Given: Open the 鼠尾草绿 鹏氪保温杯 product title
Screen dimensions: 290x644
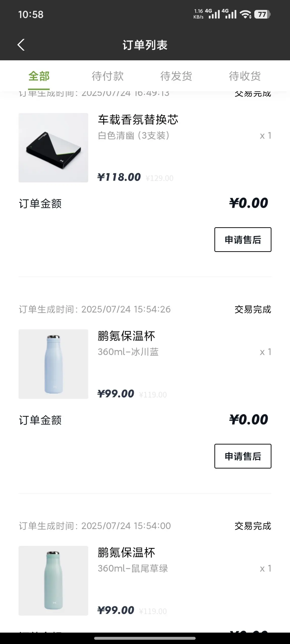Looking at the screenshot, I should tap(126, 553).
